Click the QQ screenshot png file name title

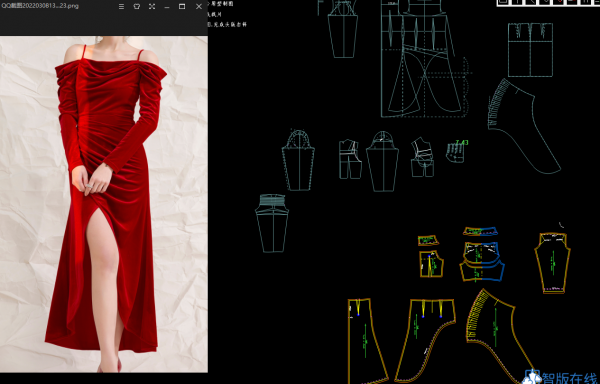coord(40,6)
